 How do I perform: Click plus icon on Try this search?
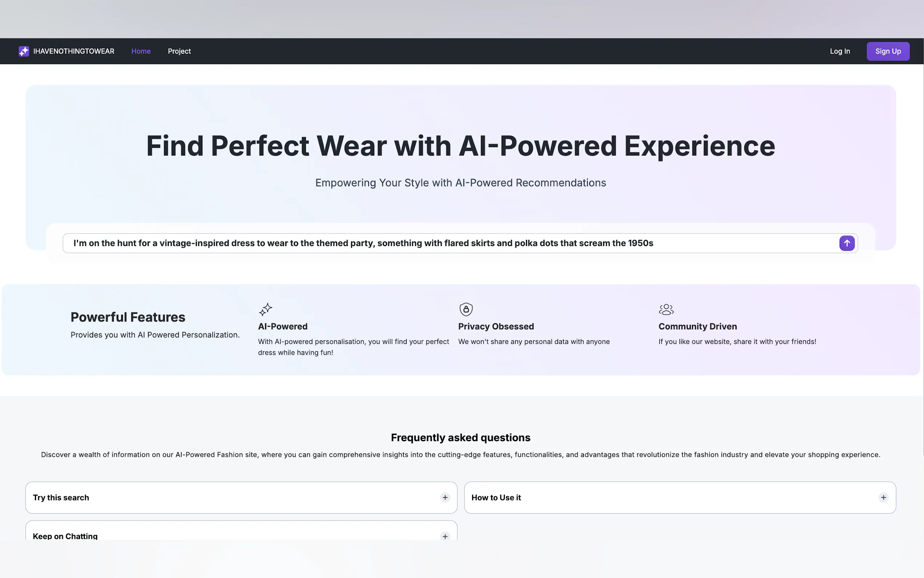point(445,497)
